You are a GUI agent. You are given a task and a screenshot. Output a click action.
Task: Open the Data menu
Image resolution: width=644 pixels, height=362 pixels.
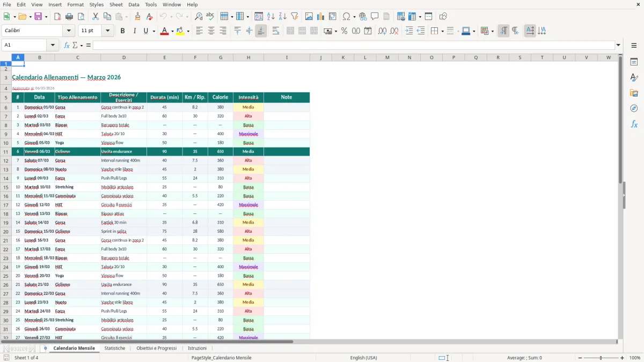[134, 4]
